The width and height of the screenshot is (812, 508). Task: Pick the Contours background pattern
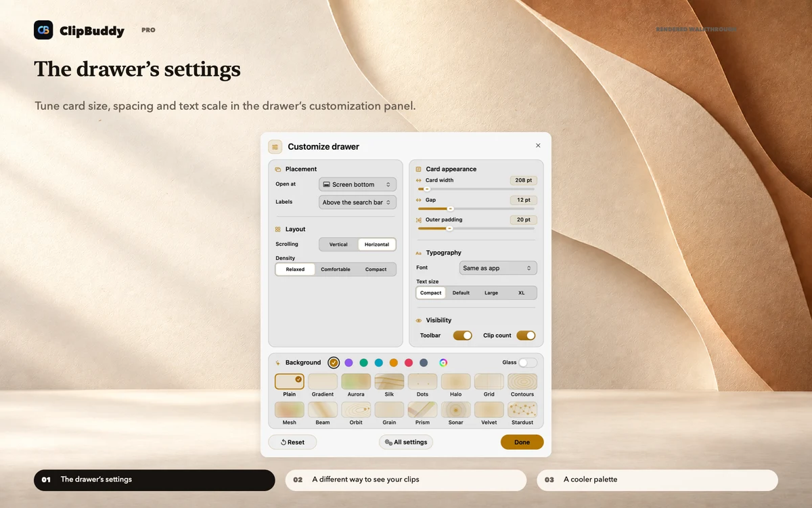(522, 381)
